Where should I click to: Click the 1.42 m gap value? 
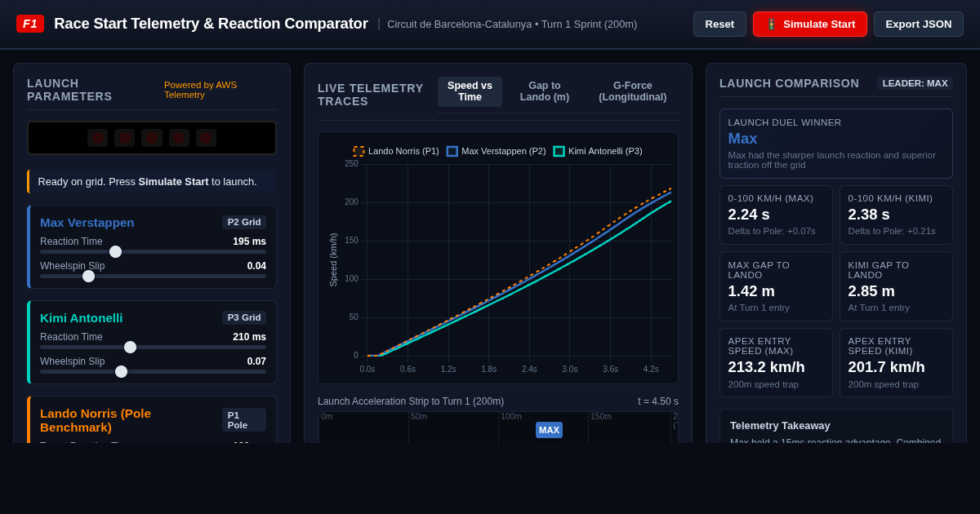[751, 291]
